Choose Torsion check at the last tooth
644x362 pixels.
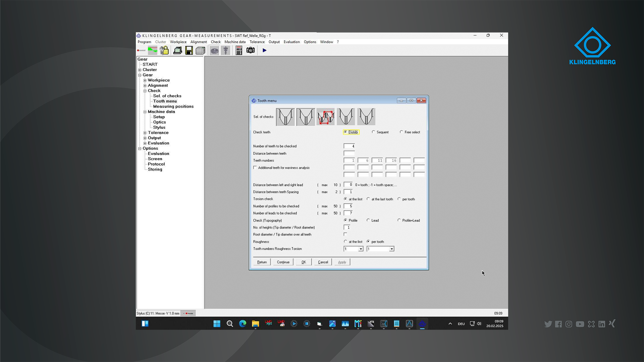point(368,199)
